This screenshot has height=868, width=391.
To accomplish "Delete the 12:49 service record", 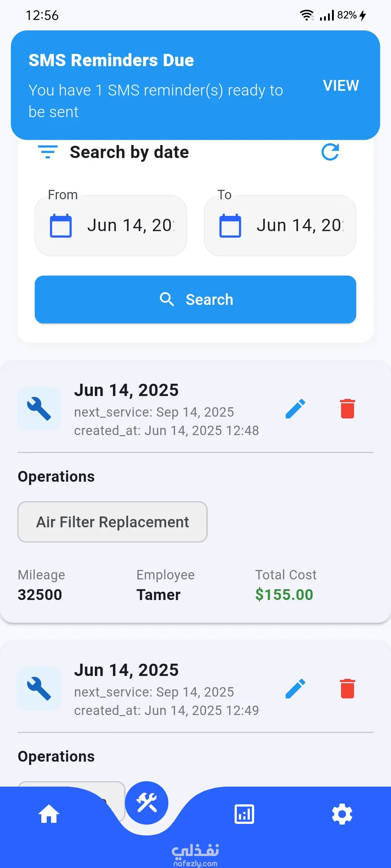I will [347, 689].
